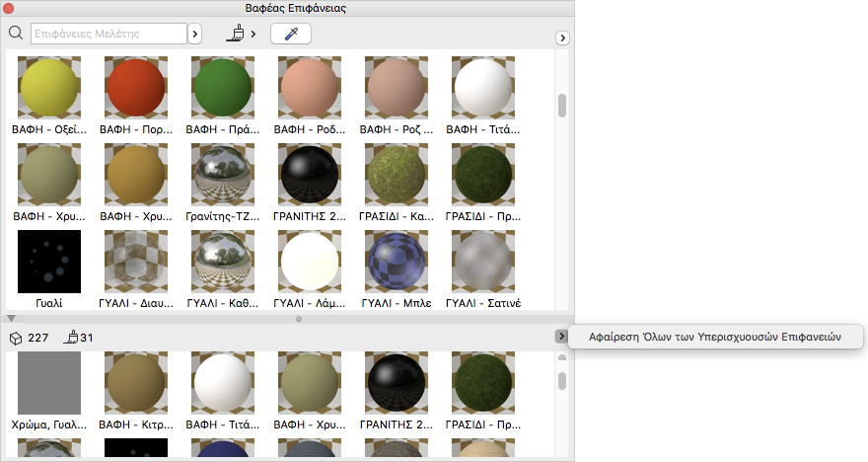Click the lower list scrollbar thumb

tap(562, 381)
